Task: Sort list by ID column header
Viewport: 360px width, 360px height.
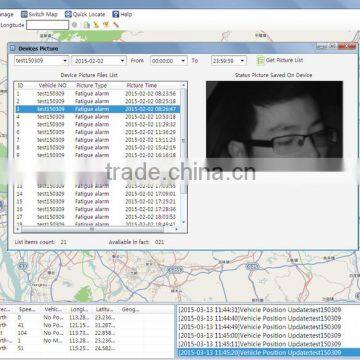Action: pyautogui.click(x=20, y=86)
